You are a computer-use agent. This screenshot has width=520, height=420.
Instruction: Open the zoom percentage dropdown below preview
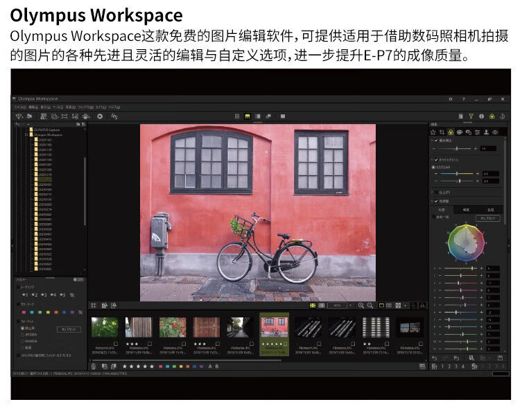(x=349, y=305)
